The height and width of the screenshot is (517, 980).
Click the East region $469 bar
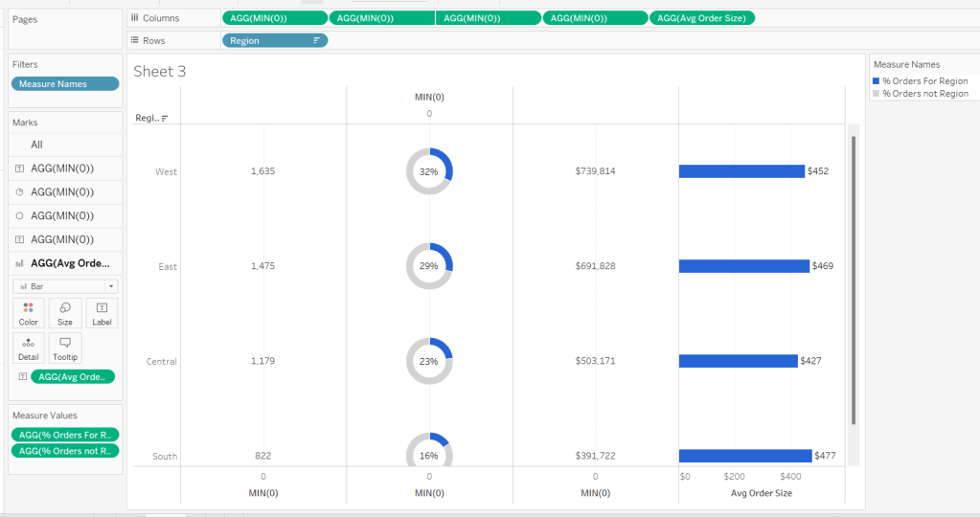tap(743, 266)
